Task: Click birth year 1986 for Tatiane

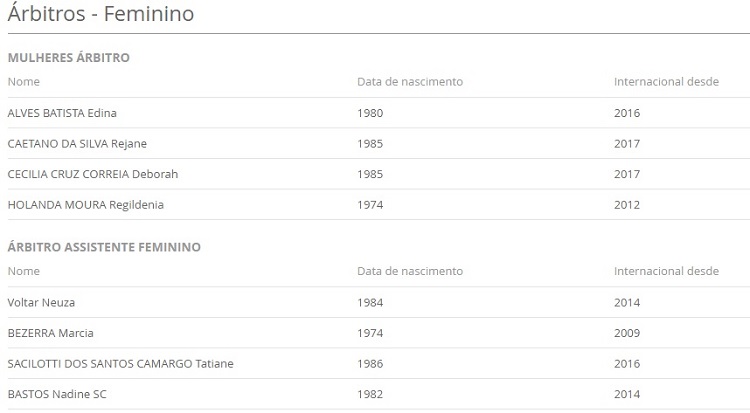Action: click(x=370, y=364)
